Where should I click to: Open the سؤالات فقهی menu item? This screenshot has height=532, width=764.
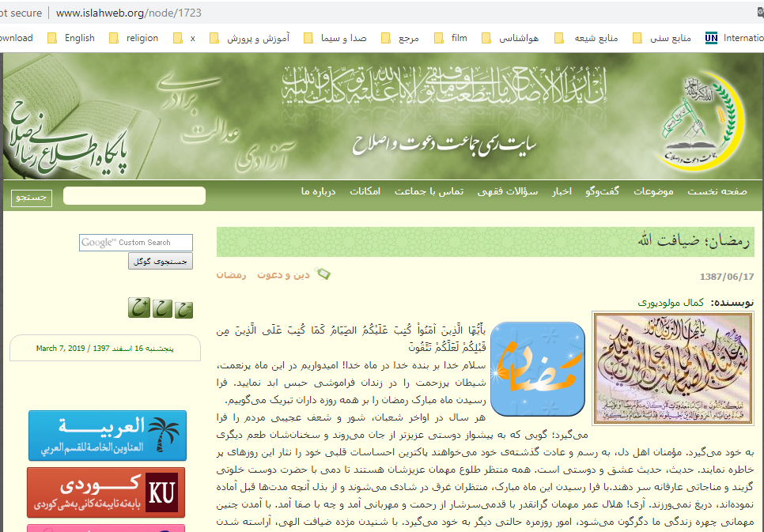507,191
